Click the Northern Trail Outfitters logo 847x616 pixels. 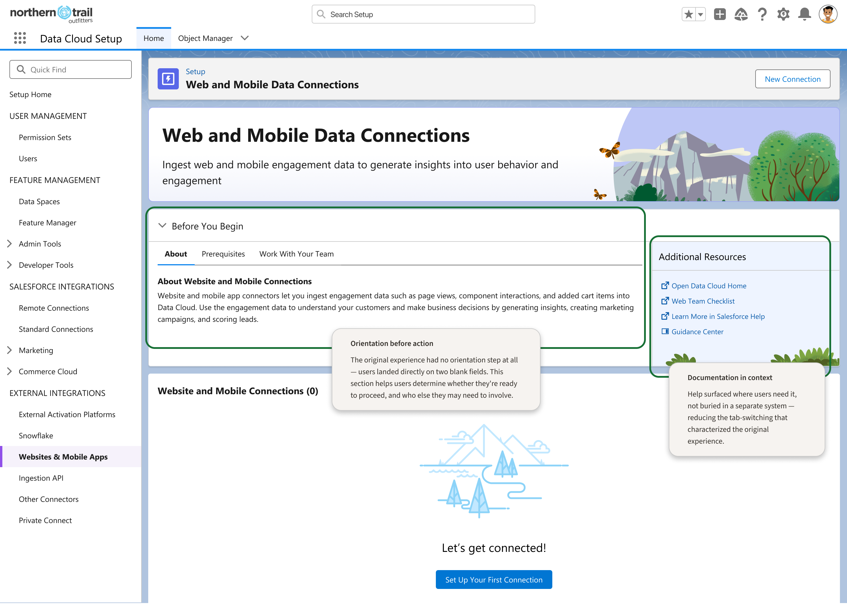click(x=51, y=14)
